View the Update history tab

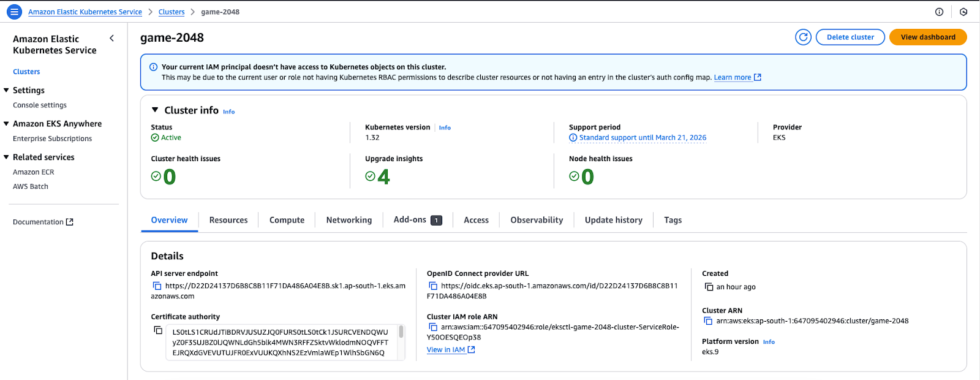click(614, 220)
